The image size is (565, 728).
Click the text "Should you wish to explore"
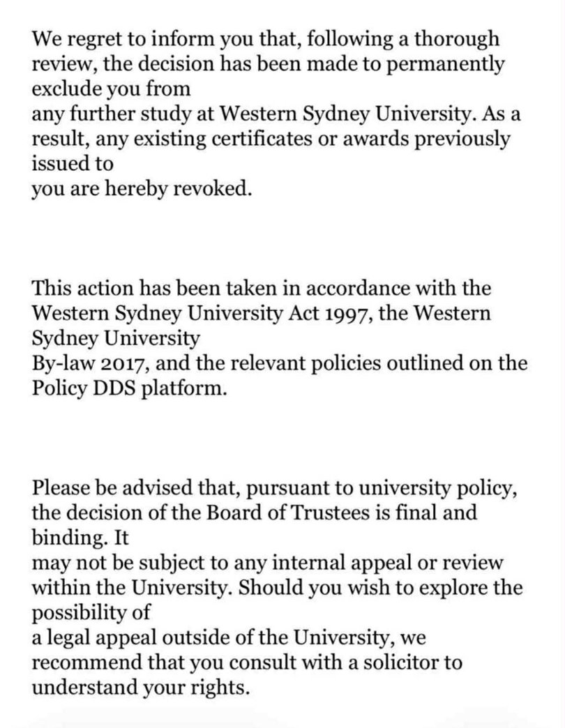click(x=342, y=588)
